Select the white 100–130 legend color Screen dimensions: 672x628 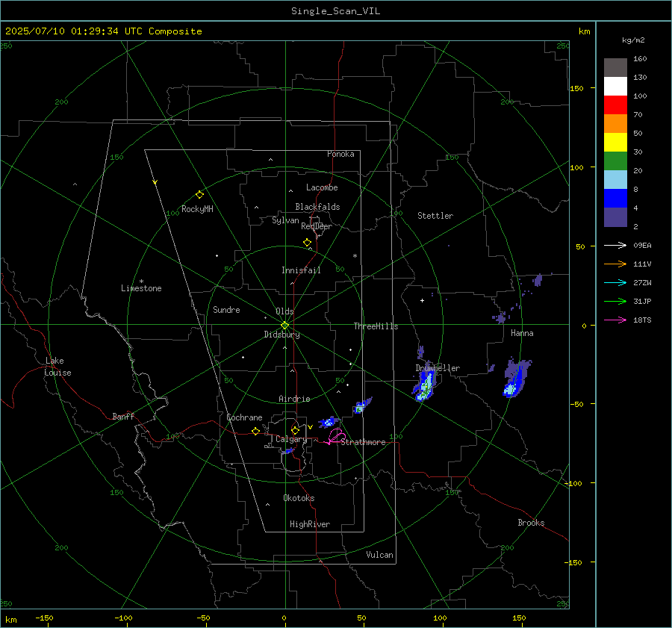click(615, 86)
